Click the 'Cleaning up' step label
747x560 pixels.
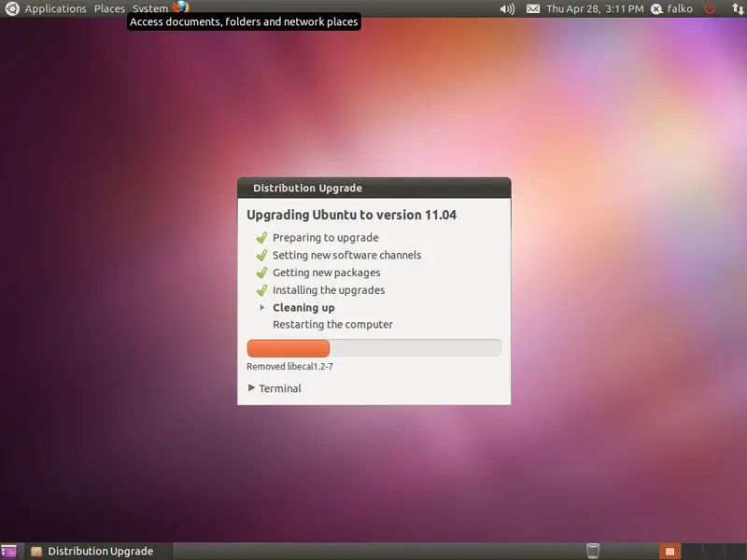[x=303, y=308]
